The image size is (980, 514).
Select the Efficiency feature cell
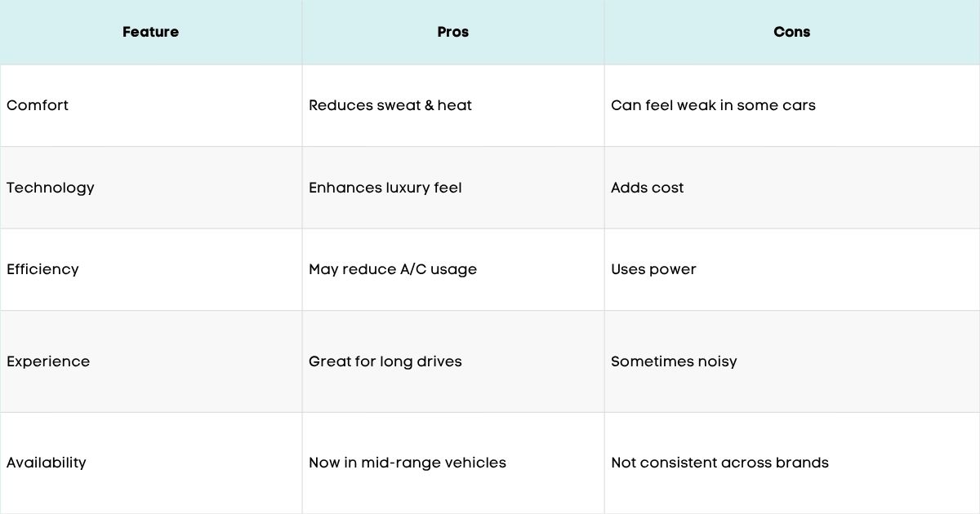click(x=42, y=269)
